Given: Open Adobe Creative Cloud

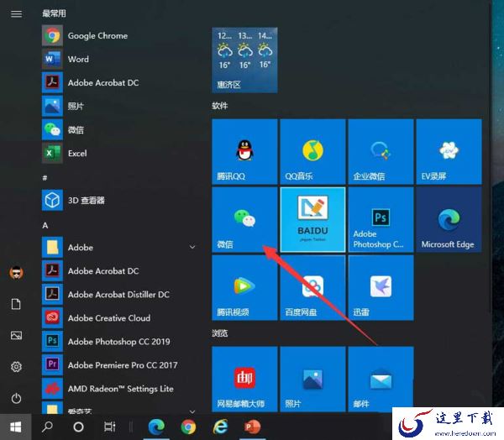Looking at the screenshot, I should tap(119, 318).
